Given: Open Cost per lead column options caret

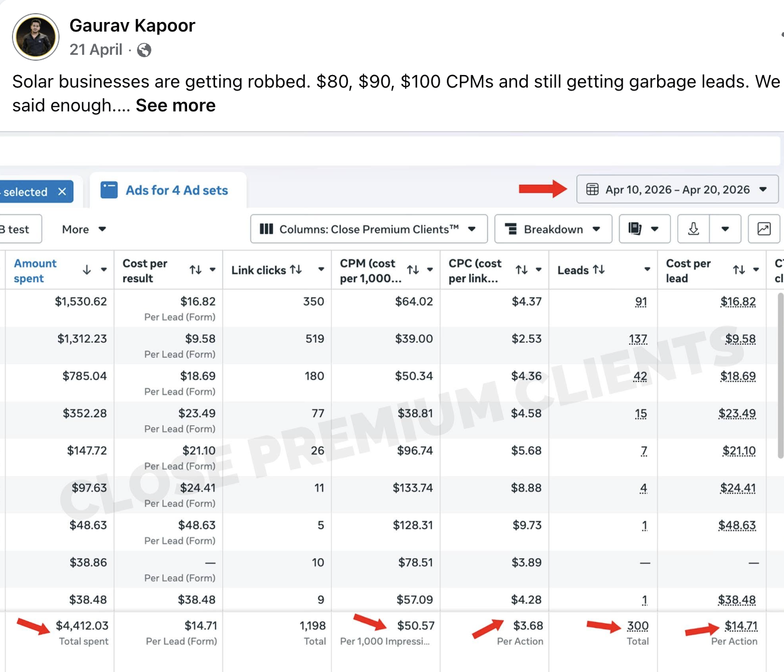Looking at the screenshot, I should coord(756,270).
